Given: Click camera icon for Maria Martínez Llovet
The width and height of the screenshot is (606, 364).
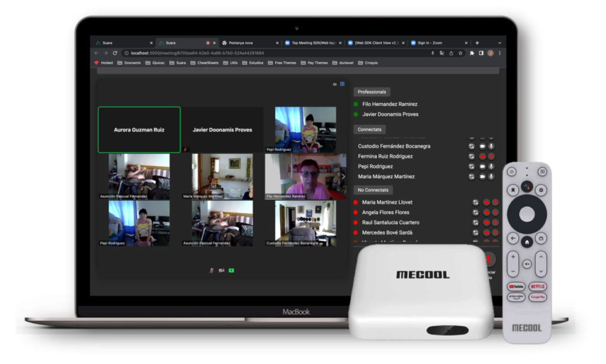Looking at the screenshot, I should click(x=485, y=202).
